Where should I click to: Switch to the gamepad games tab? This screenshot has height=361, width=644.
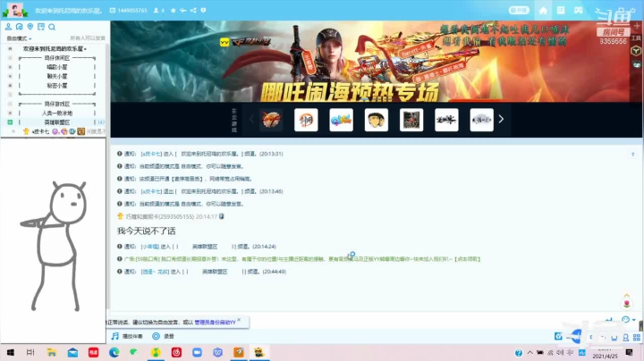tap(579, 10)
